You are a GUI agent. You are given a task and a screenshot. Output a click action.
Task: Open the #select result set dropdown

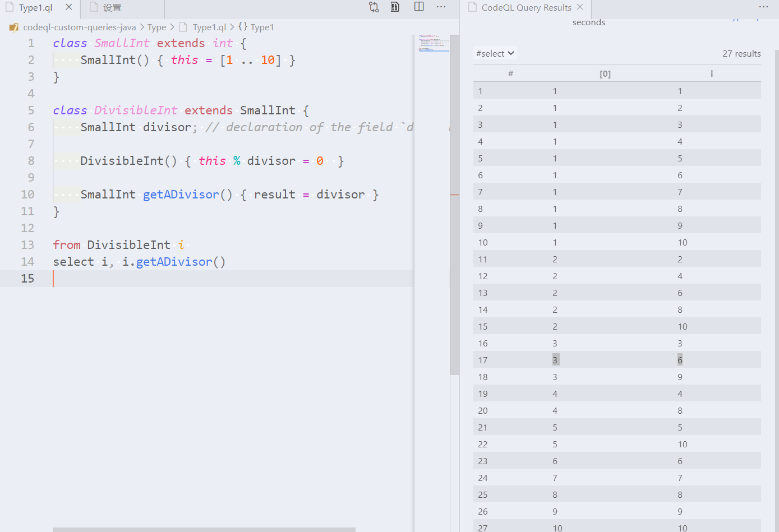point(495,53)
